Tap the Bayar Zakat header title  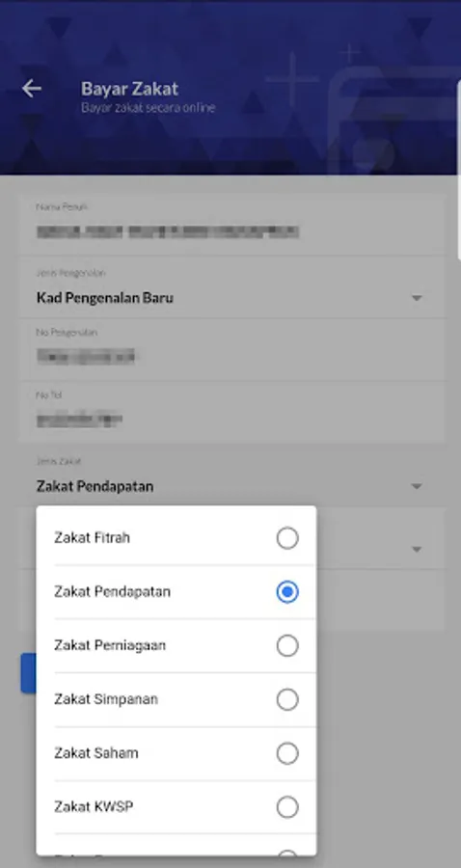tap(129, 89)
